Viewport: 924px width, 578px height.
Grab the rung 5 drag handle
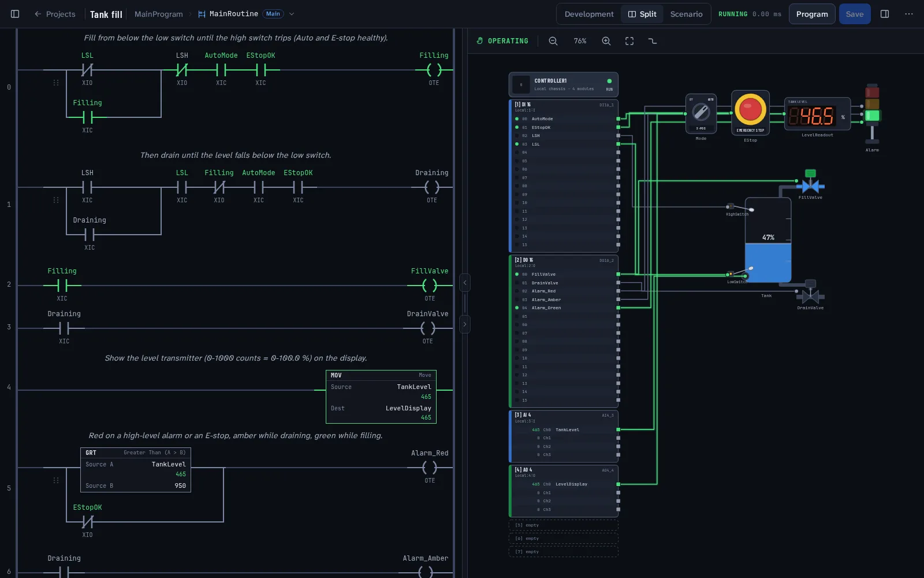(56, 480)
